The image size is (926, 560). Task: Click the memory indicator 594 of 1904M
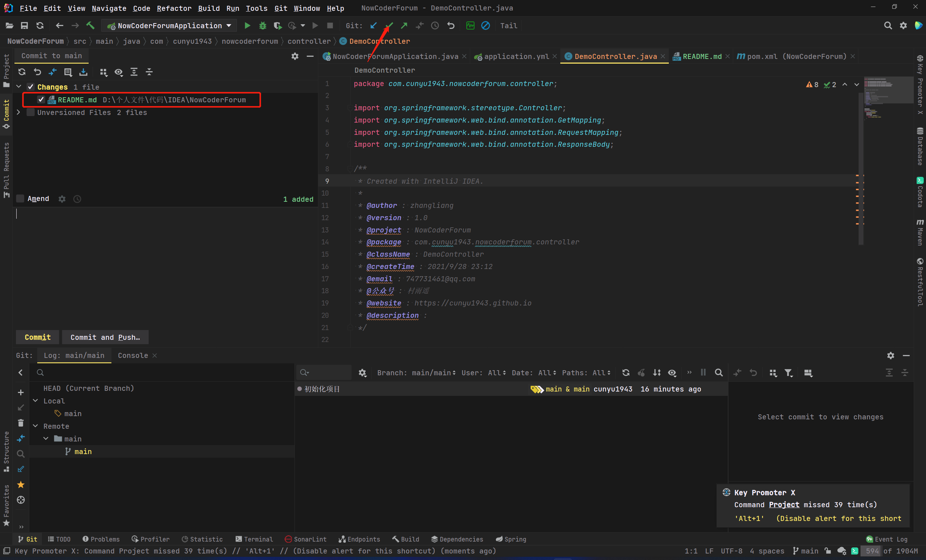(x=891, y=551)
